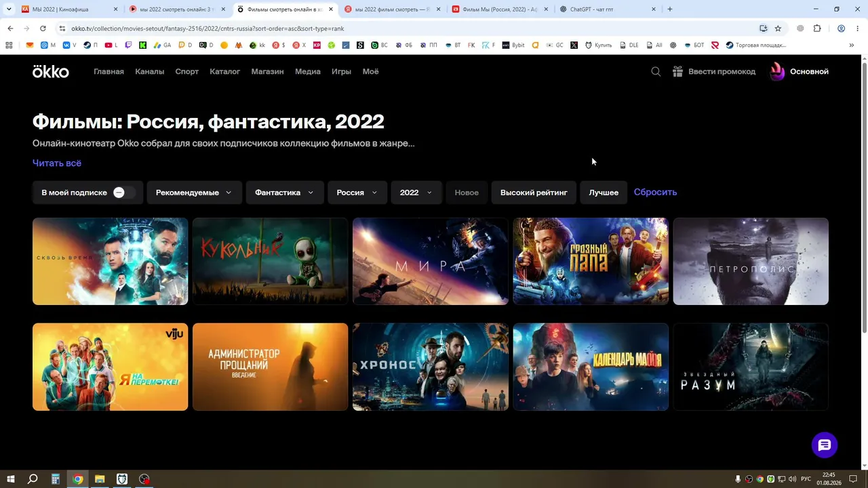
Task: Click the Okko logo
Action: pyautogui.click(x=51, y=71)
